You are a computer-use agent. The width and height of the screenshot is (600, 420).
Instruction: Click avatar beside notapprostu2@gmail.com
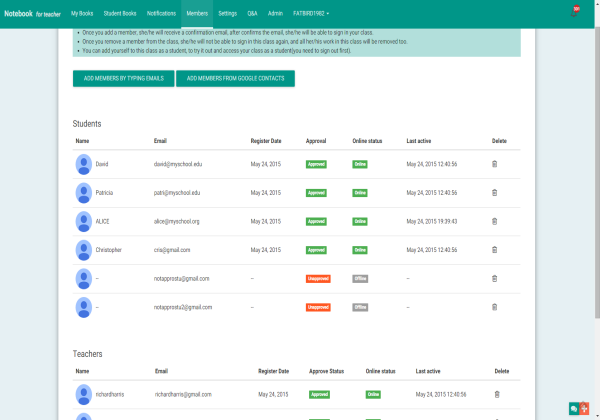pos(84,307)
